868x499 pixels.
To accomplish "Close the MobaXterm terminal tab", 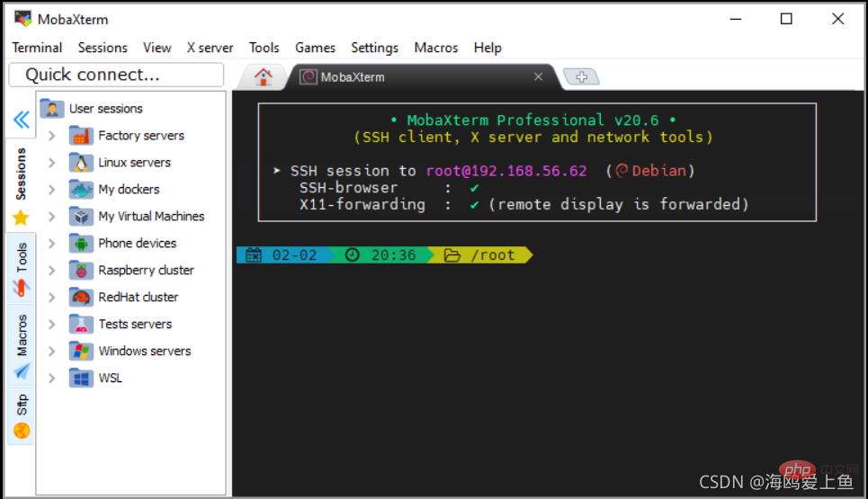I will pos(538,77).
